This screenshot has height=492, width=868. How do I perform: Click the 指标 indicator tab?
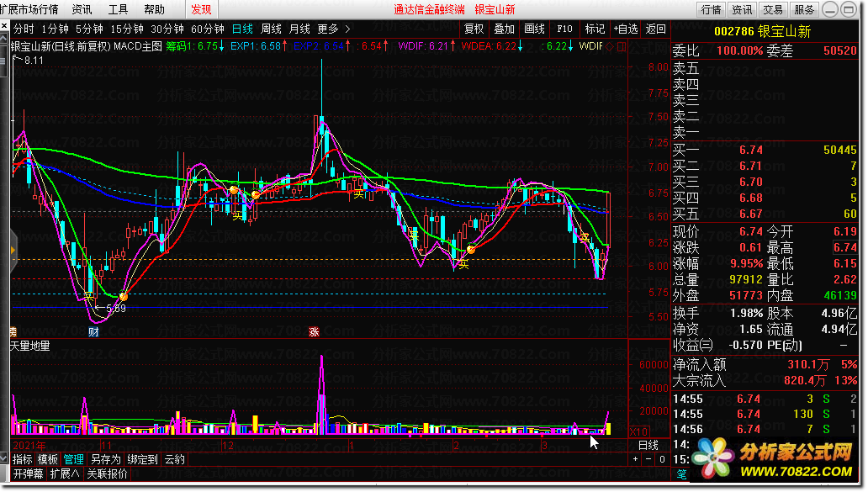pyautogui.click(x=22, y=459)
